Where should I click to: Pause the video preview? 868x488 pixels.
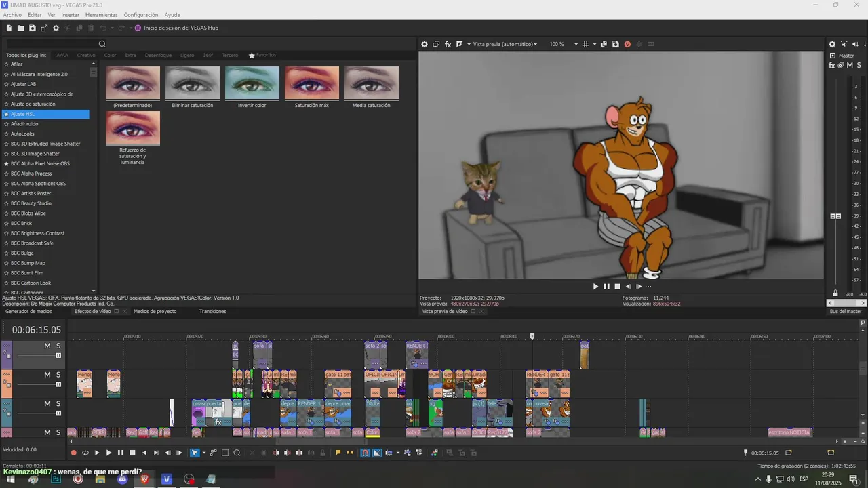pyautogui.click(x=606, y=286)
